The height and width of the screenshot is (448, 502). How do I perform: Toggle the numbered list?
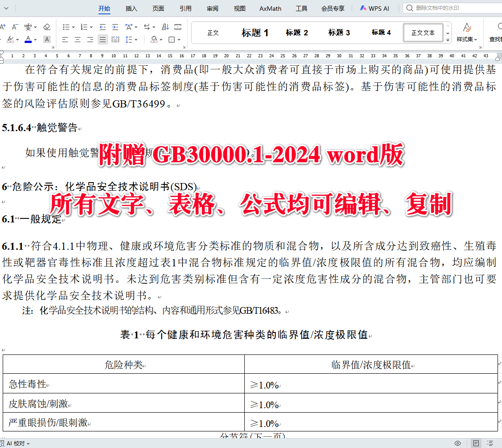(85, 27)
